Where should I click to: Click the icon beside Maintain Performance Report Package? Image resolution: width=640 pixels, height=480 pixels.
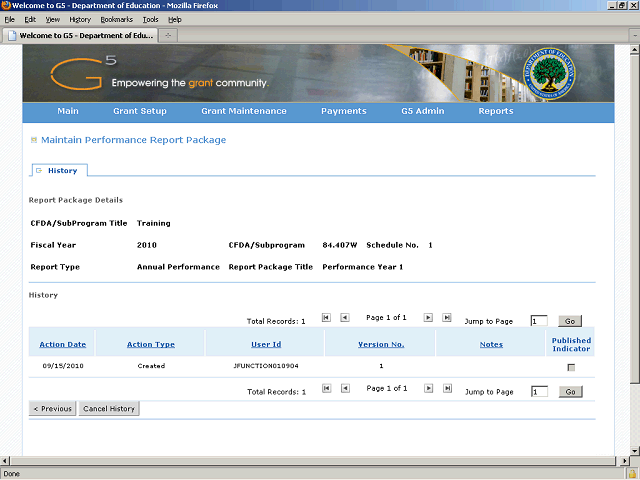point(34,140)
